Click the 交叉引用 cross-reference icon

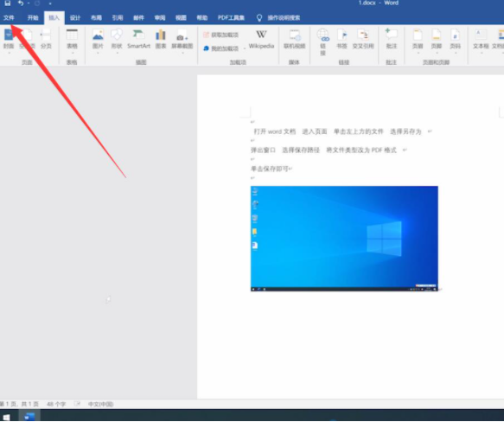(363, 39)
